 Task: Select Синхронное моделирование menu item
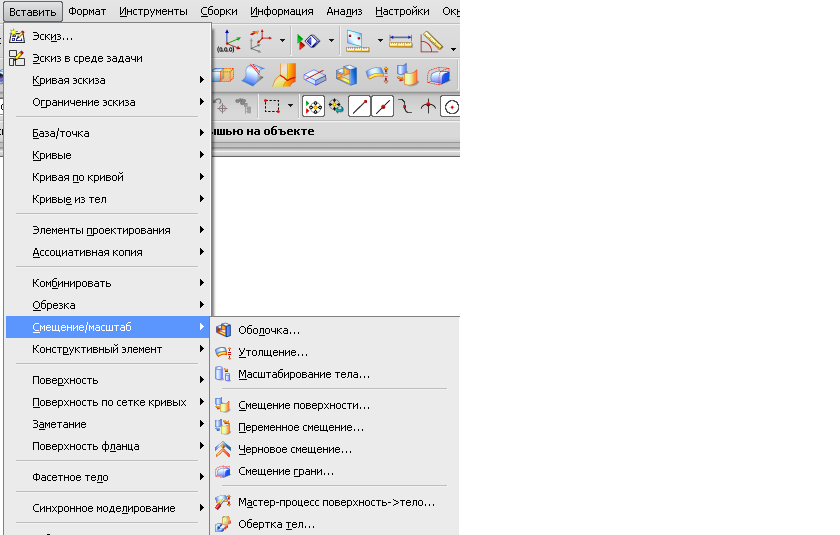(108, 508)
